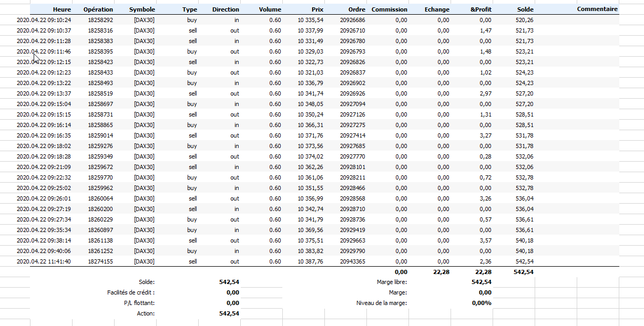Select profit value 0,28
Image resolution: width=644 pixels, height=326 pixels.
point(486,156)
